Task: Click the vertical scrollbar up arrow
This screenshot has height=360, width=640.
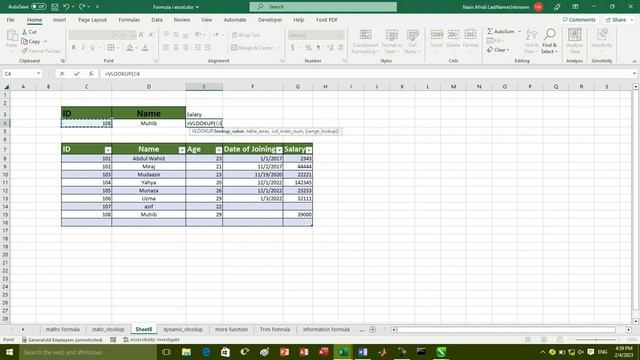Action: click(636, 87)
